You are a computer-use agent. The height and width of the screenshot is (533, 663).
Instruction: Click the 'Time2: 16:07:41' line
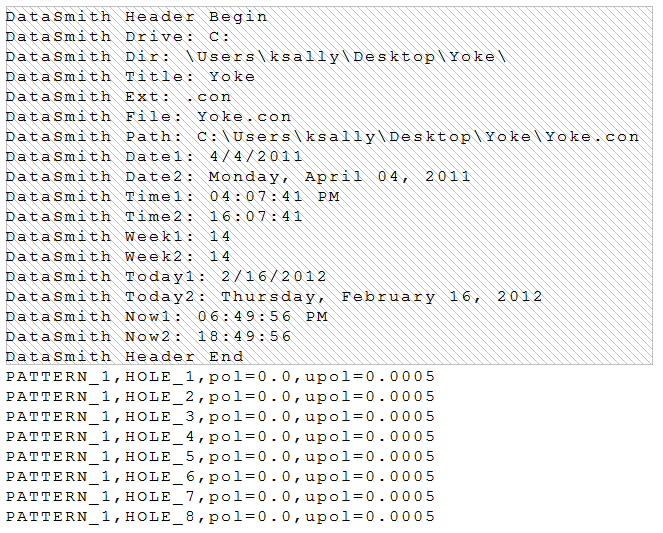pos(154,216)
